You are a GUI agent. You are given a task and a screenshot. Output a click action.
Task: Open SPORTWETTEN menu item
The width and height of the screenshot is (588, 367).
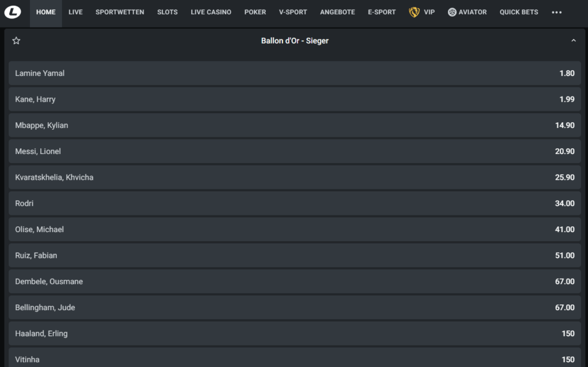click(119, 12)
